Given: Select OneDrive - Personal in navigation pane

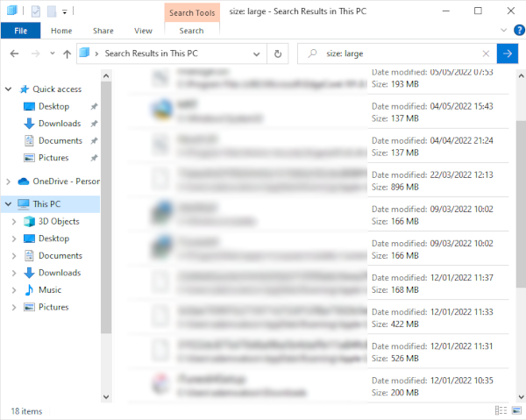Looking at the screenshot, I should [x=66, y=182].
